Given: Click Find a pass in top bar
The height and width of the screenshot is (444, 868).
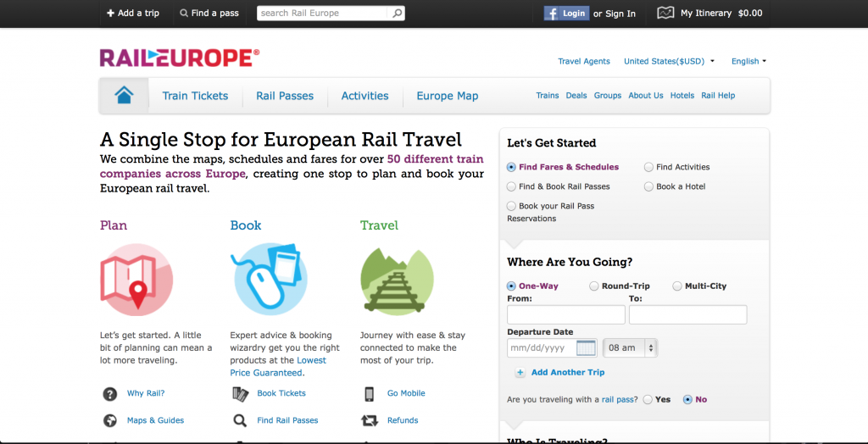Looking at the screenshot, I should (x=209, y=14).
